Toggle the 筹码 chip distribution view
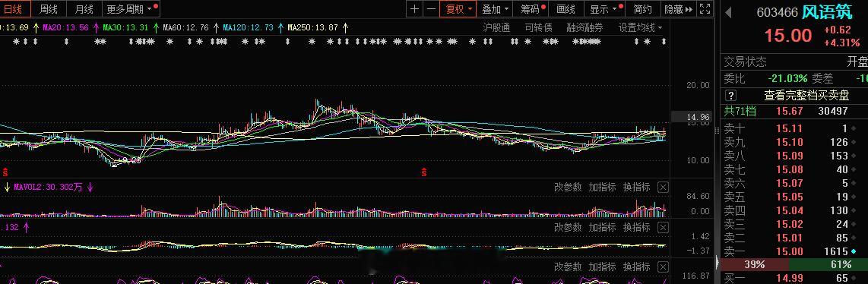Viewport: 868px width, 284px height. pos(531,9)
